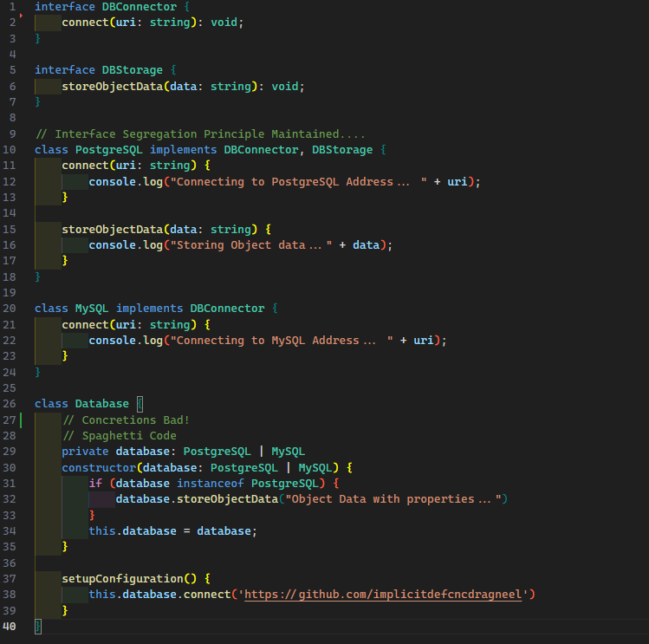Click the red marker near line 2 gutter
This screenshot has height=644, width=649.
tap(21, 16)
